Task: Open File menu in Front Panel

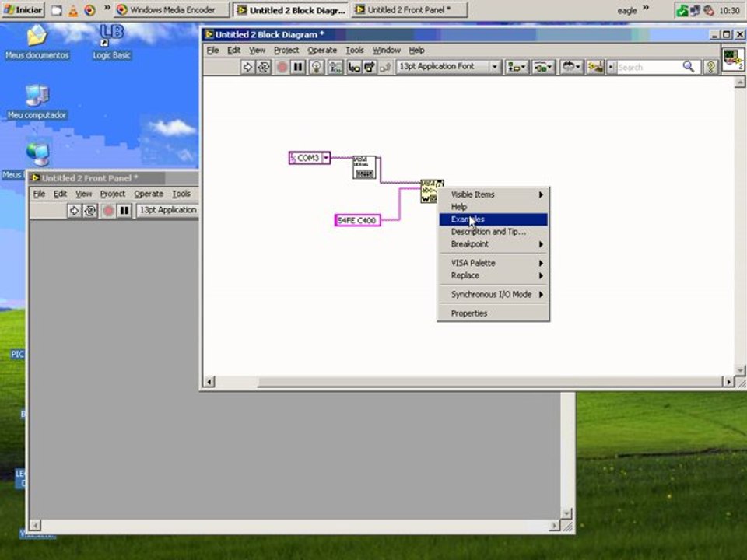Action: click(x=39, y=194)
